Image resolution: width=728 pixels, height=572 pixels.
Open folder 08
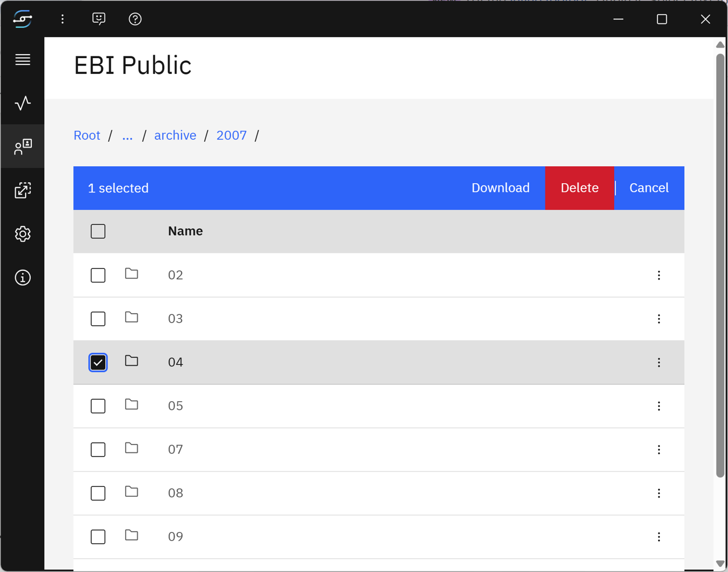(176, 493)
